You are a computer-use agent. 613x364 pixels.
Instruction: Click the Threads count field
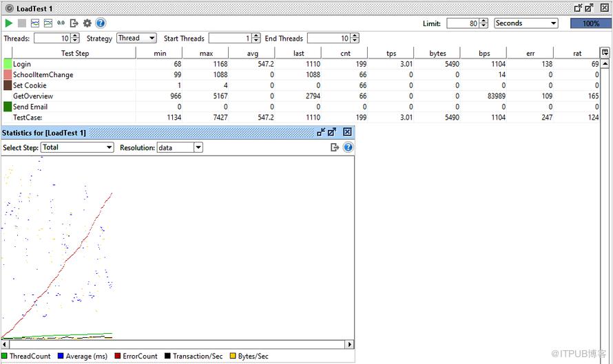[x=52, y=39]
